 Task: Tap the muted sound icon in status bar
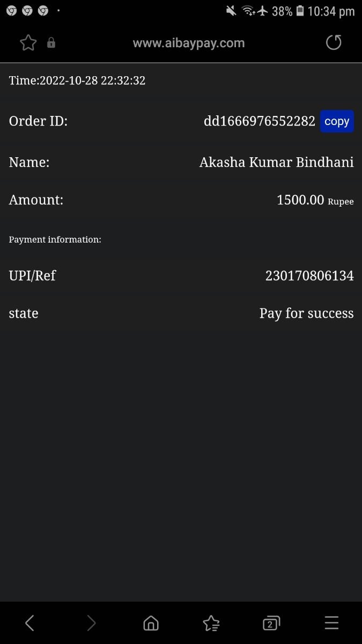click(x=232, y=11)
